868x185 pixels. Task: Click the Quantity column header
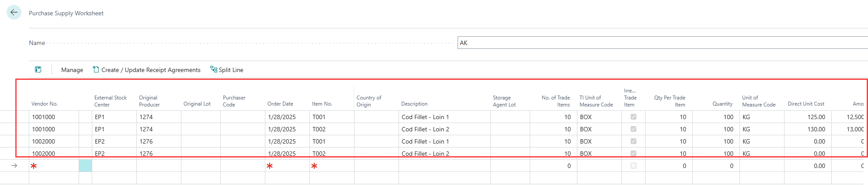pyautogui.click(x=722, y=104)
